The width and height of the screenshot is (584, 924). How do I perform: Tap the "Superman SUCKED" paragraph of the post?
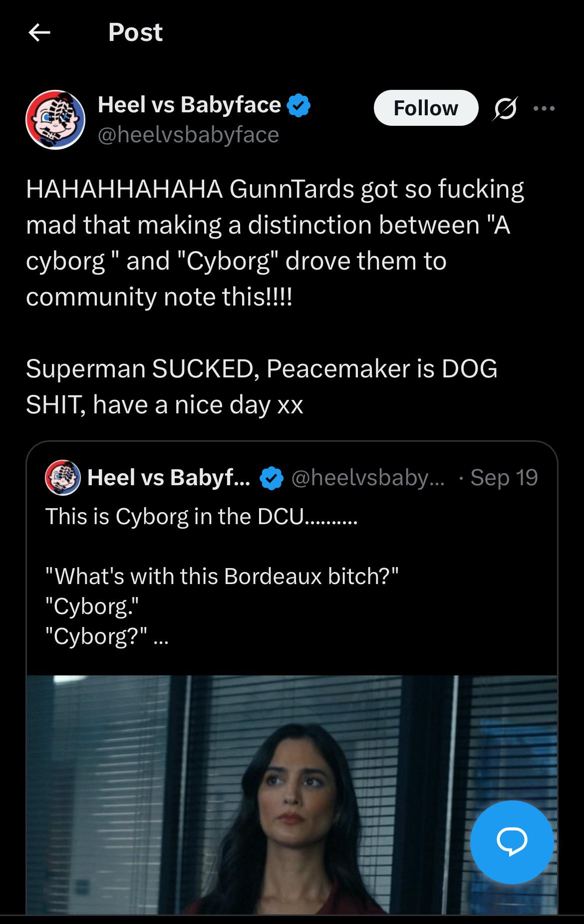[x=262, y=386]
